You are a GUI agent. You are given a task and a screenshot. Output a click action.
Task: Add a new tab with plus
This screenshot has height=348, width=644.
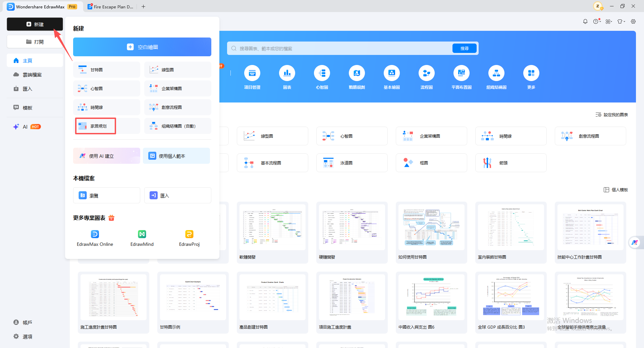point(143,7)
